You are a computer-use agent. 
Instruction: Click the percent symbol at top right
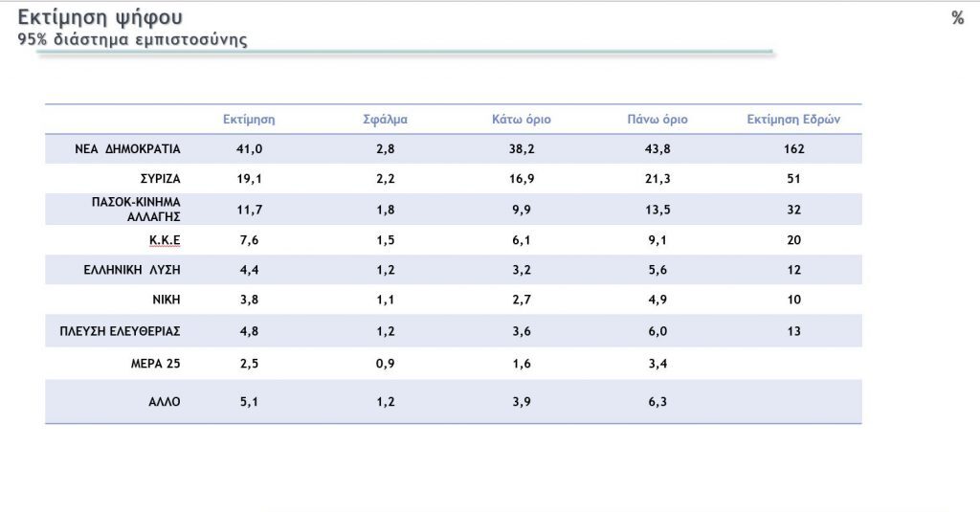tap(957, 18)
